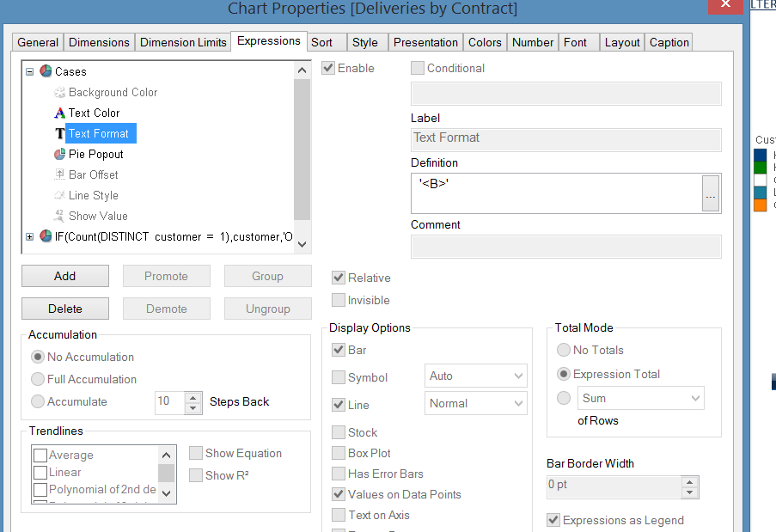Expand the IF(Count(DISTINCT customer expression node

[30, 236]
